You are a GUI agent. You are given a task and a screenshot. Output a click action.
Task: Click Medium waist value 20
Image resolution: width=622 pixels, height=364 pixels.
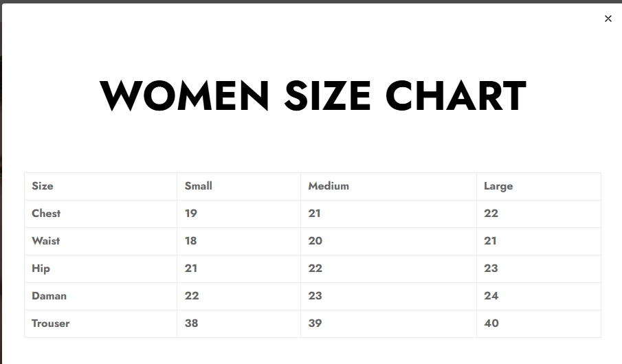(315, 241)
